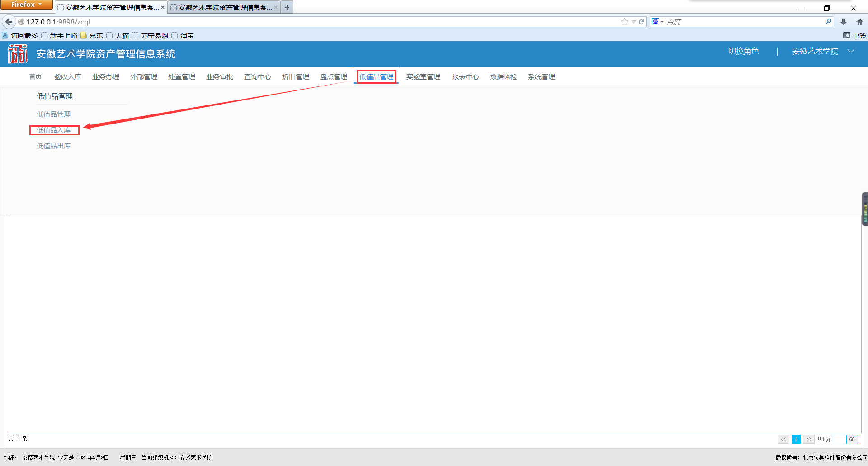Image resolution: width=868 pixels, height=466 pixels.
Task: Open the 验收入库 menu
Action: [x=68, y=77]
